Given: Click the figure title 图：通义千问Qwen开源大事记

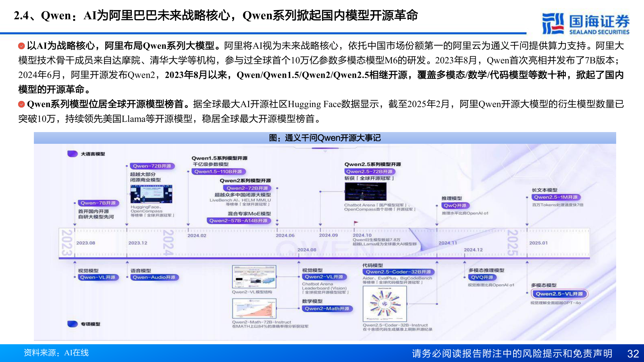Looking at the screenshot, I should [x=325, y=138].
